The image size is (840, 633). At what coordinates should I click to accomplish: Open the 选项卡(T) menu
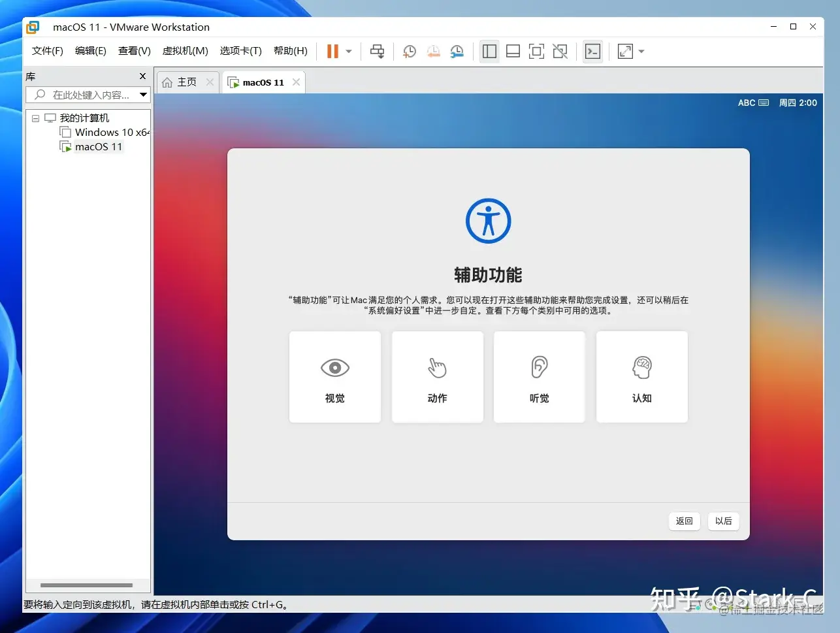(x=241, y=51)
